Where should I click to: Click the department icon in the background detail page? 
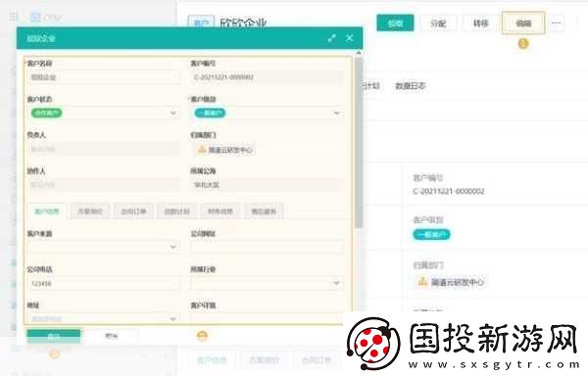(x=422, y=281)
